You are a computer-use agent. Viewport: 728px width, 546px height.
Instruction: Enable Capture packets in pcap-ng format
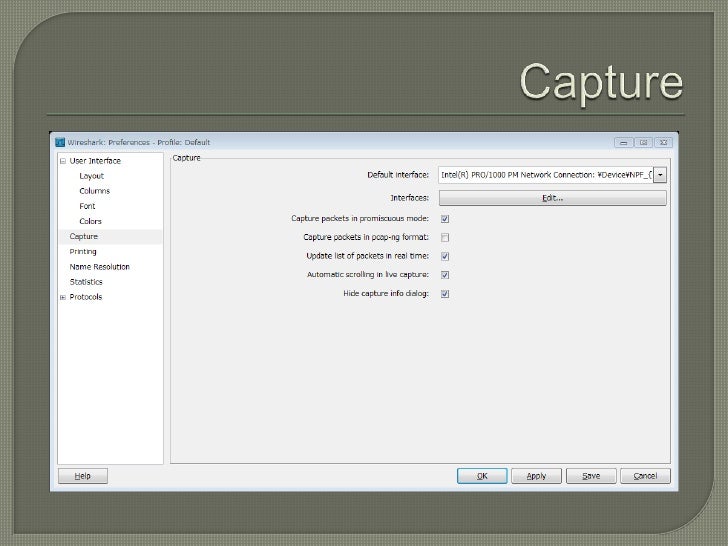(x=445, y=237)
